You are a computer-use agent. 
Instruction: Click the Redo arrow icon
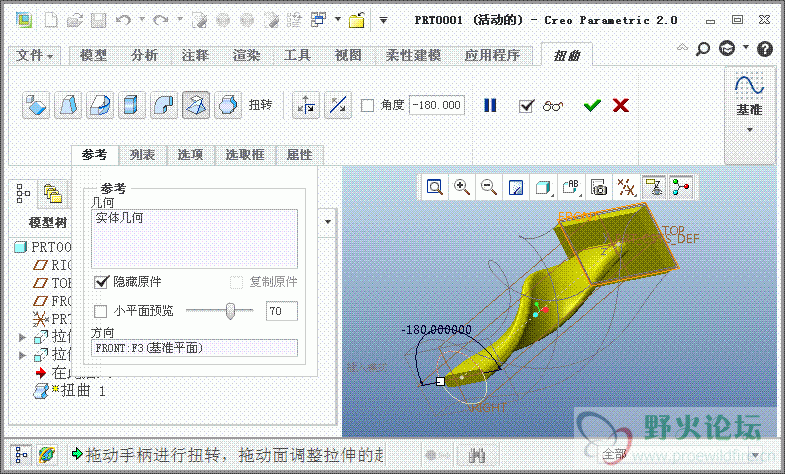(160, 21)
